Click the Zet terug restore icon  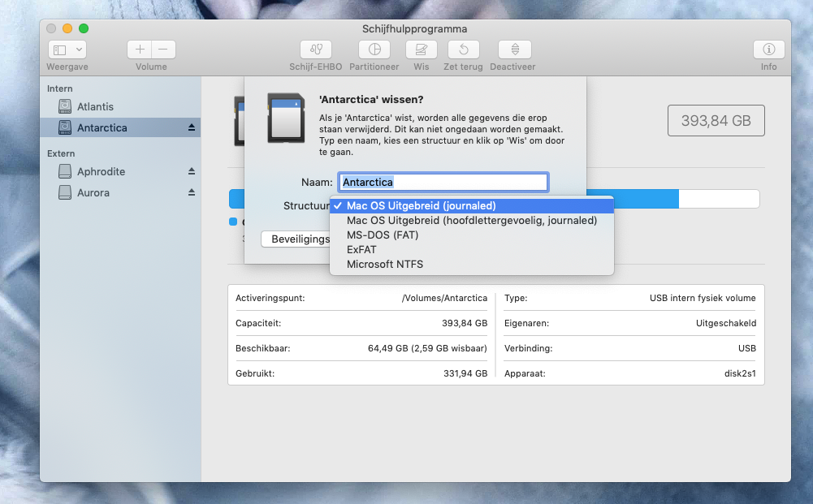[464, 50]
